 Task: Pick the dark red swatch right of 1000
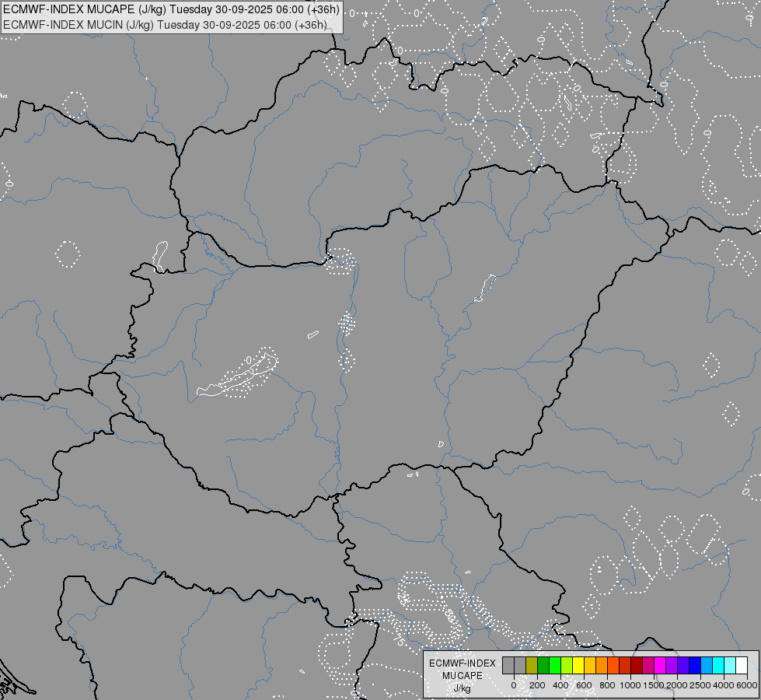[x=637, y=665]
